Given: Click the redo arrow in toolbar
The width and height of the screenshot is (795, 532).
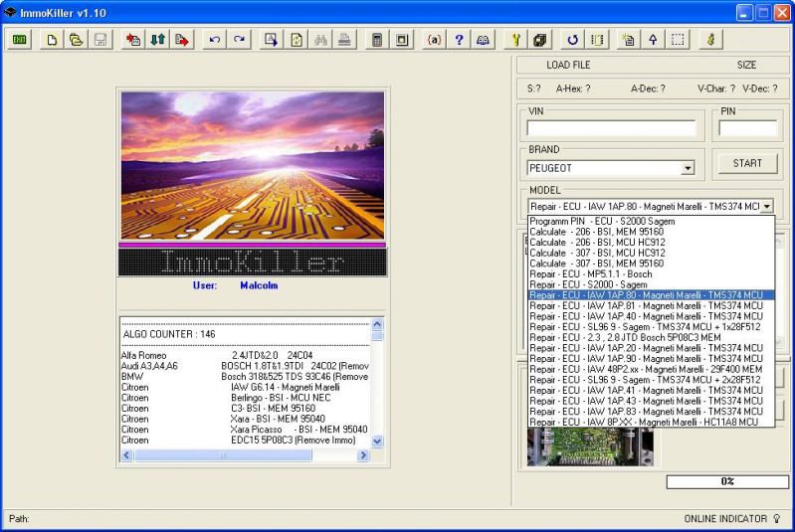Looking at the screenshot, I should point(239,40).
